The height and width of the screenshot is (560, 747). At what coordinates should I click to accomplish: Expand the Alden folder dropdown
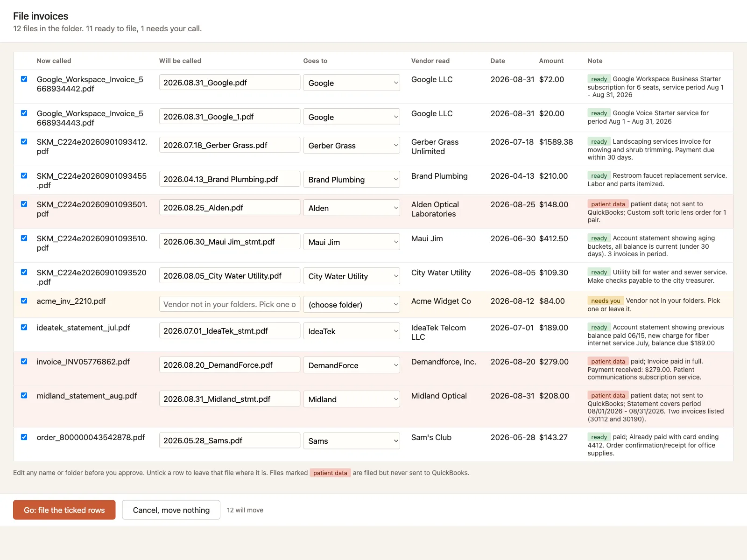pyautogui.click(x=352, y=208)
